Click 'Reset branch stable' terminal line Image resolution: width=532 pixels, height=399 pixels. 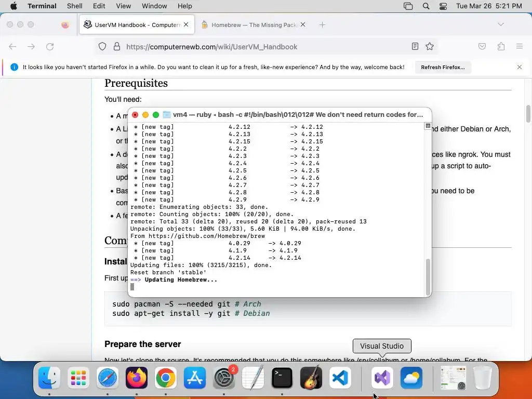[168, 272]
